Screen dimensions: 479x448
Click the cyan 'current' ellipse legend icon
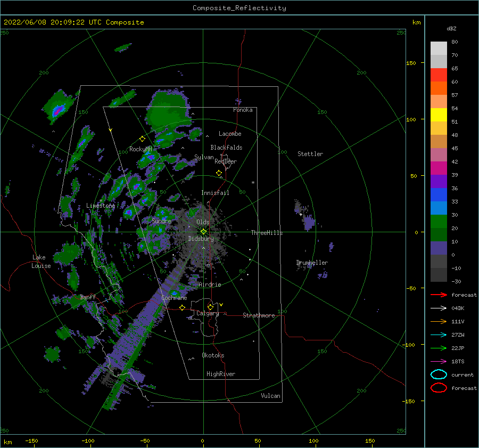click(439, 374)
